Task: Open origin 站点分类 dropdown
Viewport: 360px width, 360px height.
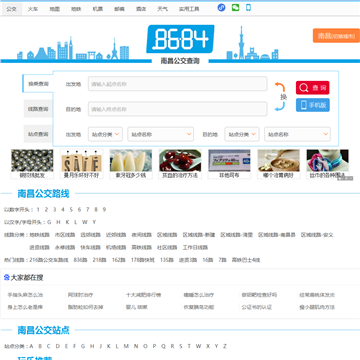Action: [105, 134]
